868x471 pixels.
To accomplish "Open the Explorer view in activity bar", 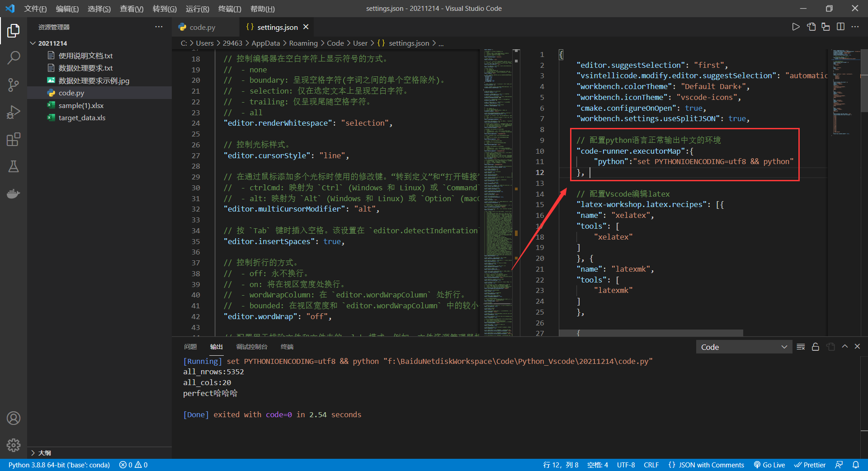I will tap(14, 31).
